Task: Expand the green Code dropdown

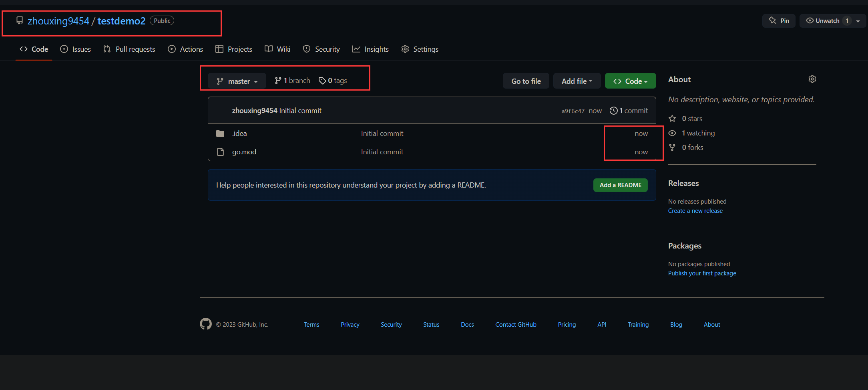Action: pos(630,81)
